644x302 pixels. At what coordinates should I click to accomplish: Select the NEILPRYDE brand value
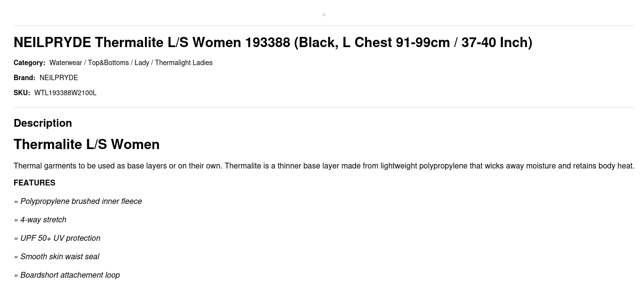point(59,78)
